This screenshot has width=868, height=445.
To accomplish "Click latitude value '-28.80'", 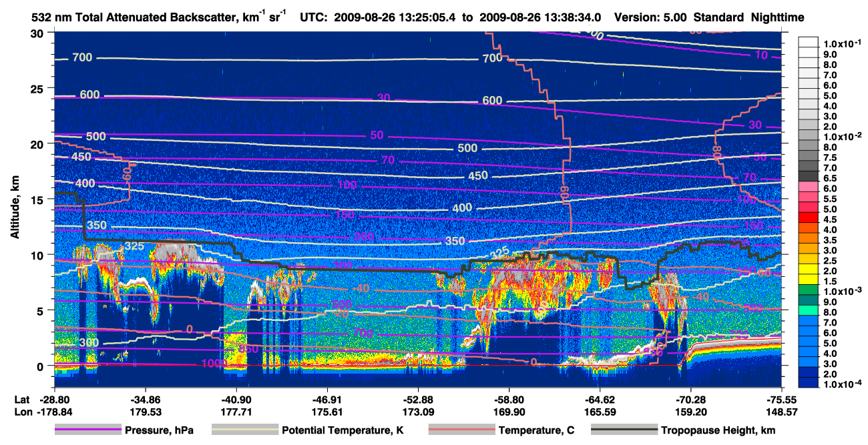I will coord(53,398).
